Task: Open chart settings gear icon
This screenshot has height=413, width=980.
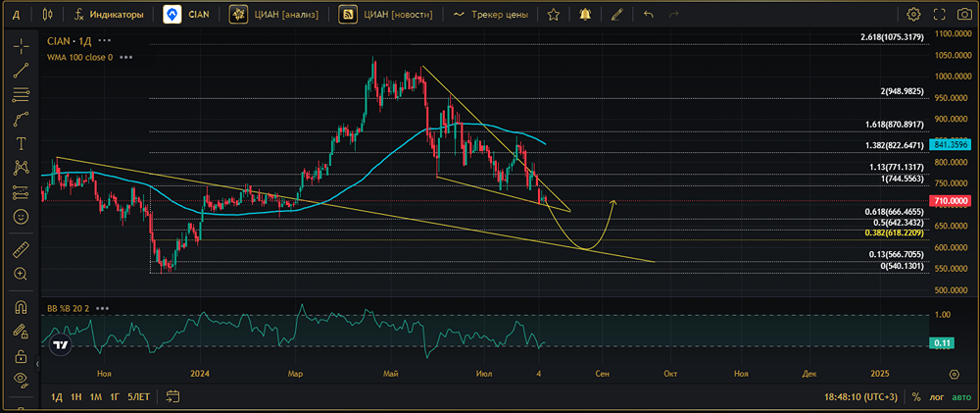Action: 913,14
